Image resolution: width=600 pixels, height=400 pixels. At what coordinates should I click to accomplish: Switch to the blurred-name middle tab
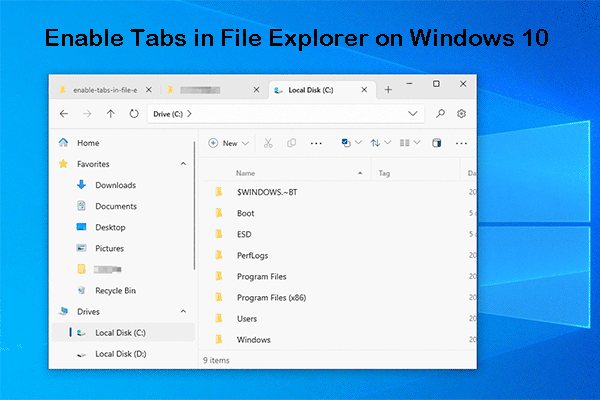(200, 90)
